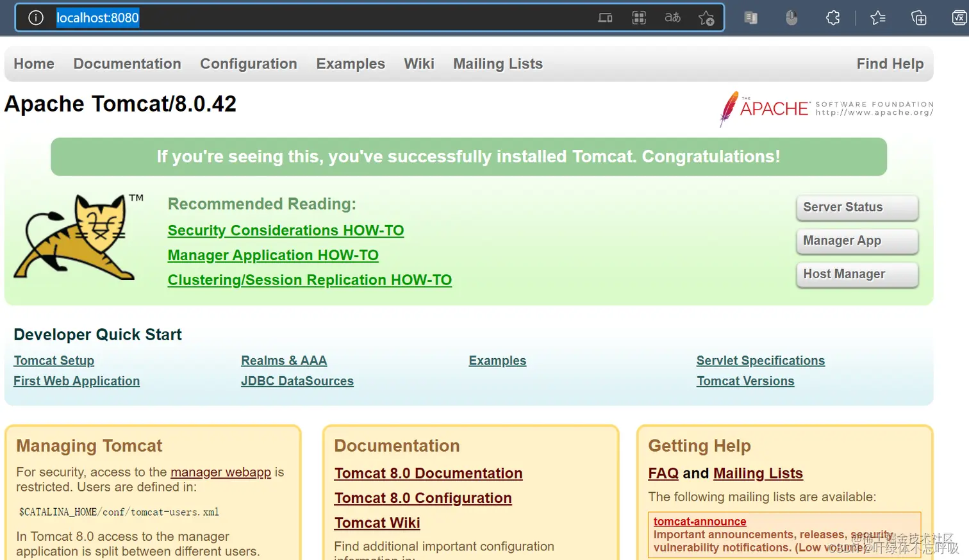Open the translate page icon

pos(672,18)
